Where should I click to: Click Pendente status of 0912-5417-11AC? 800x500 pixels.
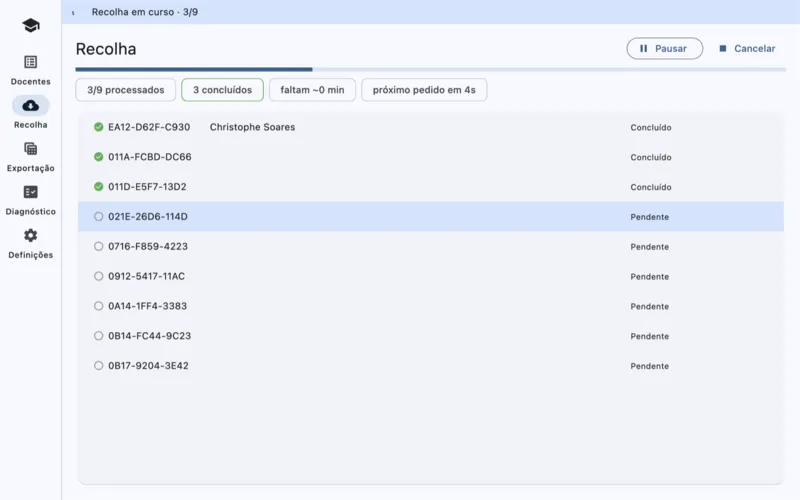tap(649, 277)
